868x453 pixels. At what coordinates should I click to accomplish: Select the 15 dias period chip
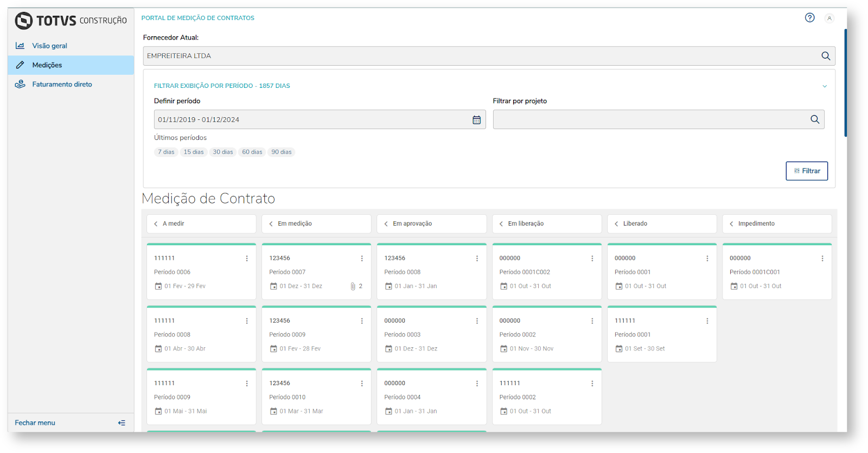(x=194, y=152)
